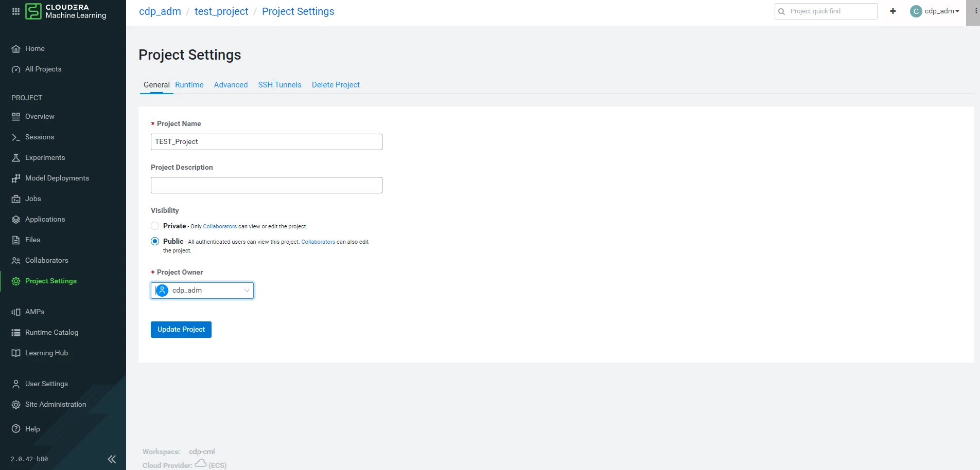The height and width of the screenshot is (470, 980).
Task: Open the Project Owner dropdown
Action: pos(202,291)
